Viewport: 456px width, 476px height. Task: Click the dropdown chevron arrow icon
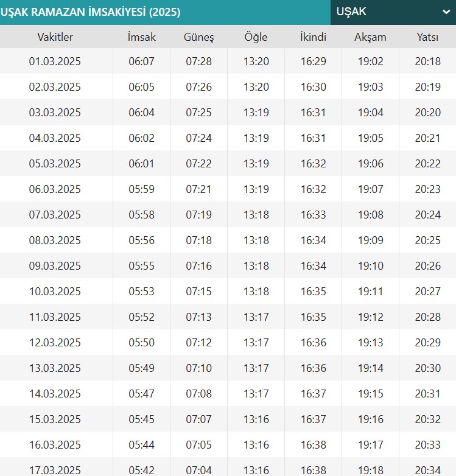(x=446, y=12)
